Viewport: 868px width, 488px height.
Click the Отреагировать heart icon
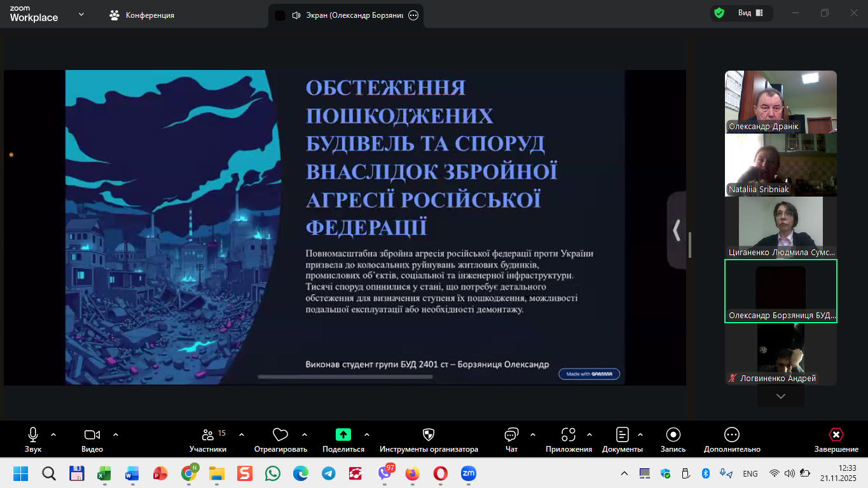coord(280,435)
